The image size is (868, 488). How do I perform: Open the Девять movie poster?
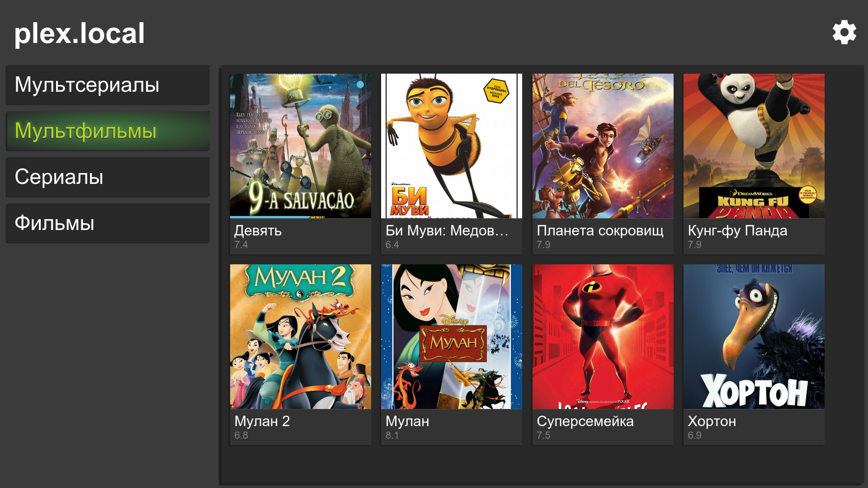tap(300, 146)
